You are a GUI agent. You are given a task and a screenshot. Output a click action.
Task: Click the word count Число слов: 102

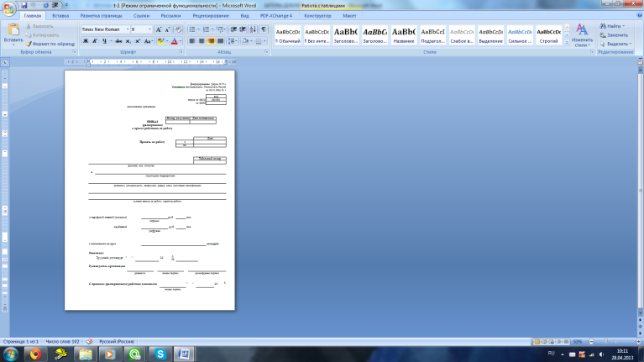(62, 342)
